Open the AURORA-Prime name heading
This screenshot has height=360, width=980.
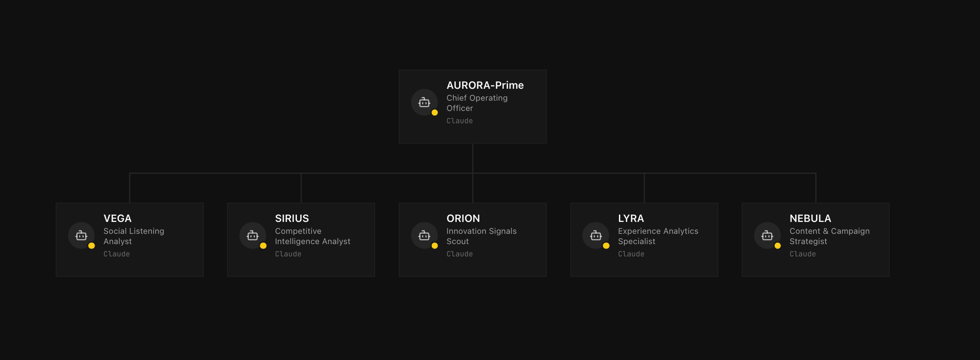point(485,85)
